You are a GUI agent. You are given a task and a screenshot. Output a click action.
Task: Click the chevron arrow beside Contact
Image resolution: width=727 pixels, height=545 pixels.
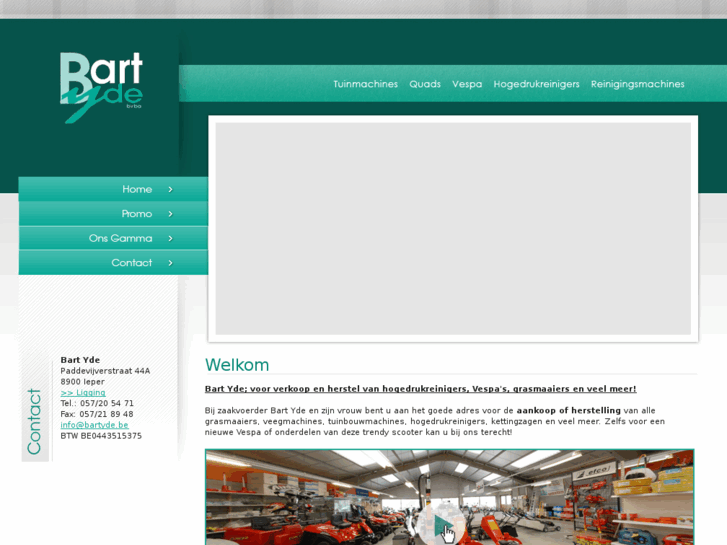coord(170,263)
